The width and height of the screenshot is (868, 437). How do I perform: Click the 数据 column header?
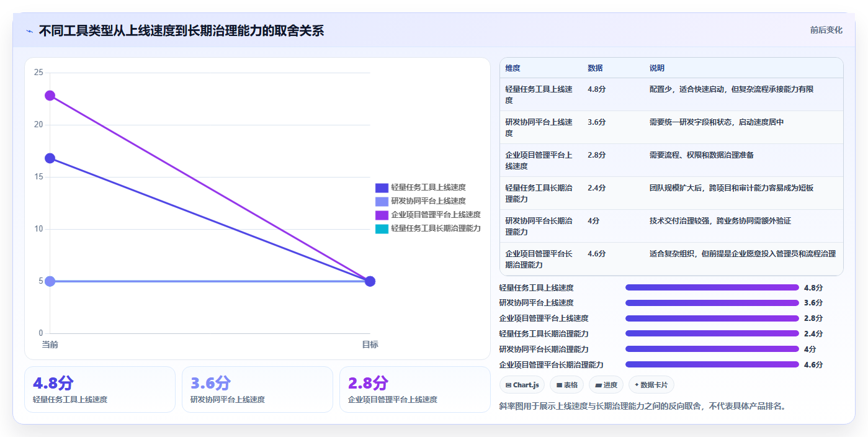tap(595, 68)
